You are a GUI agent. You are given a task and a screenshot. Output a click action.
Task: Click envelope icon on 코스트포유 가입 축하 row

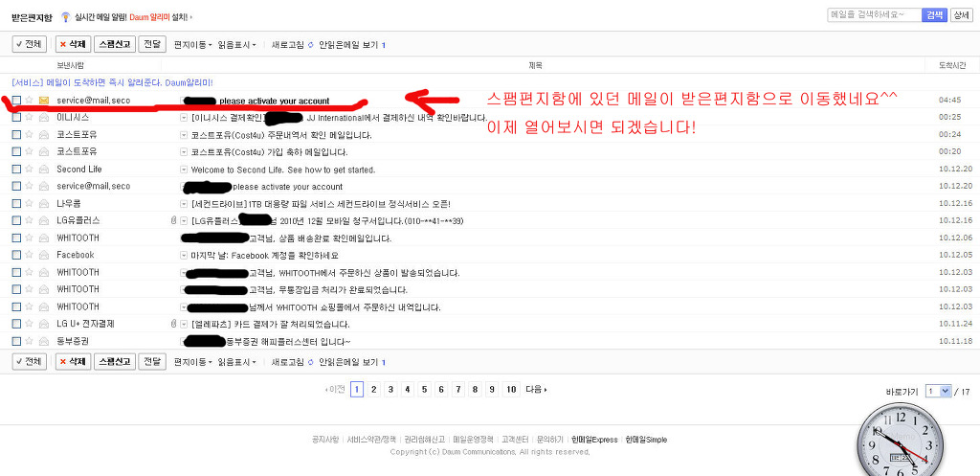pyautogui.click(x=44, y=152)
